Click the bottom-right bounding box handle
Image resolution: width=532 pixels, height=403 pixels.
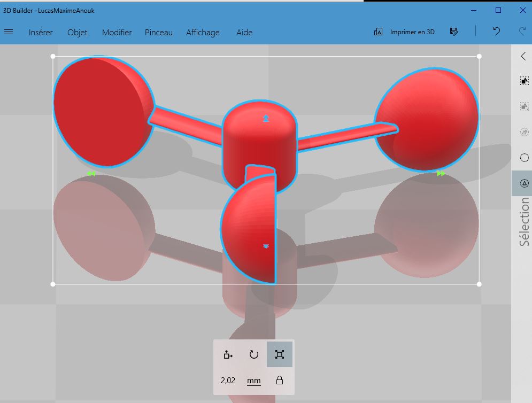479,284
